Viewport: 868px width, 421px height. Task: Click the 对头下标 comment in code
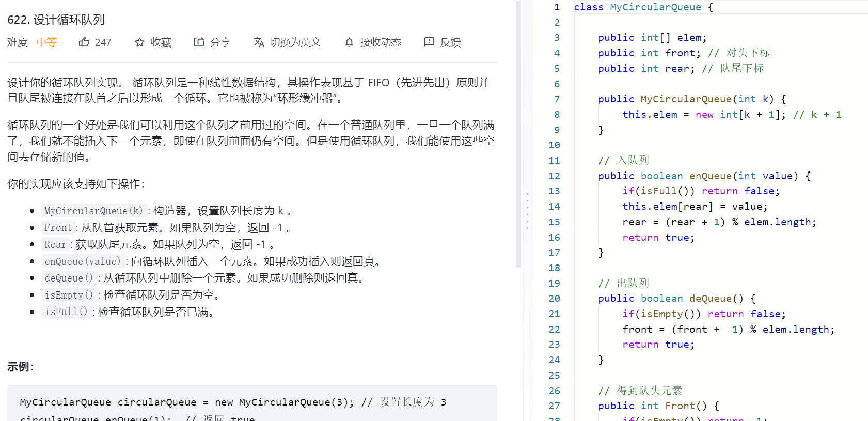coord(739,53)
